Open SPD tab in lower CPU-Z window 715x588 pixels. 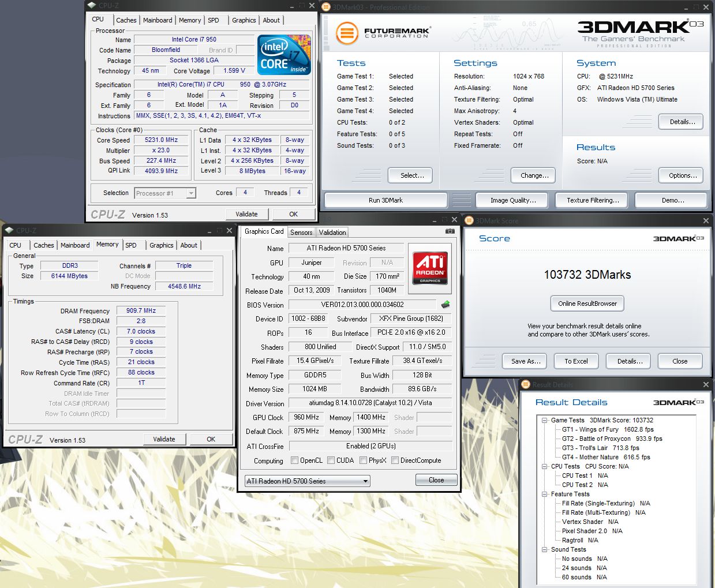coord(131,245)
